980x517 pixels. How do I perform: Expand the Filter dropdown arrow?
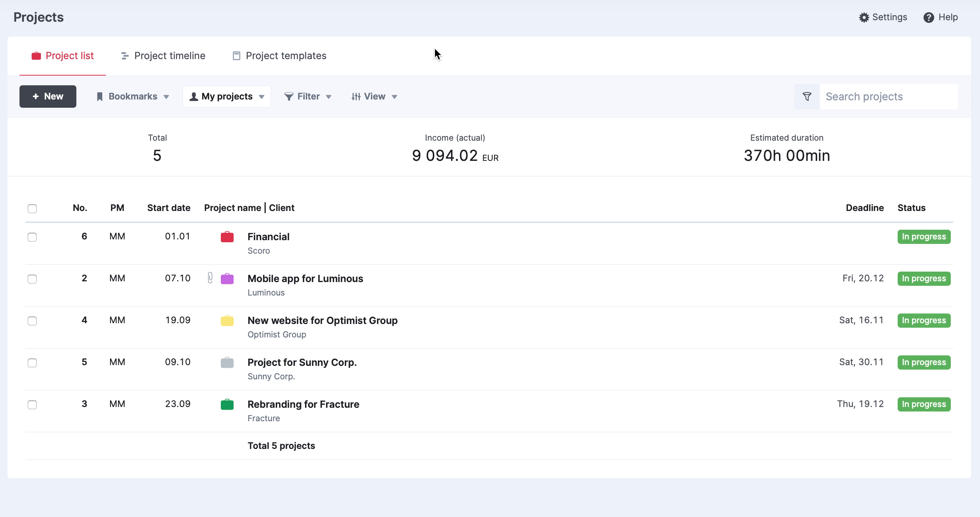click(329, 97)
